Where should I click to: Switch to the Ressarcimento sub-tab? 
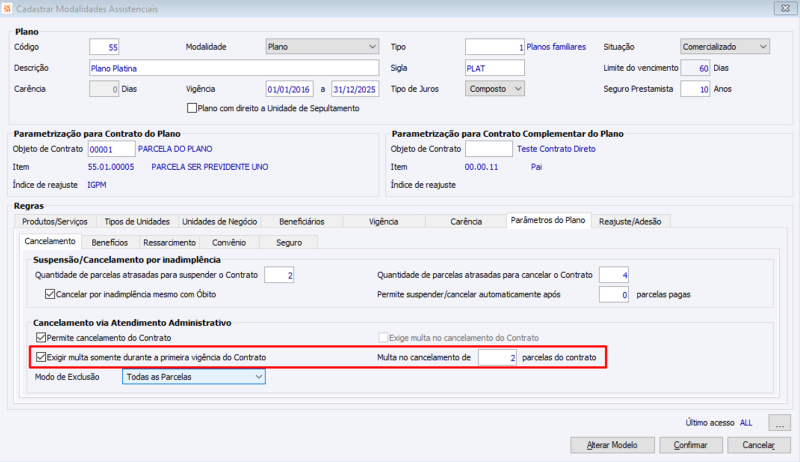tap(169, 243)
